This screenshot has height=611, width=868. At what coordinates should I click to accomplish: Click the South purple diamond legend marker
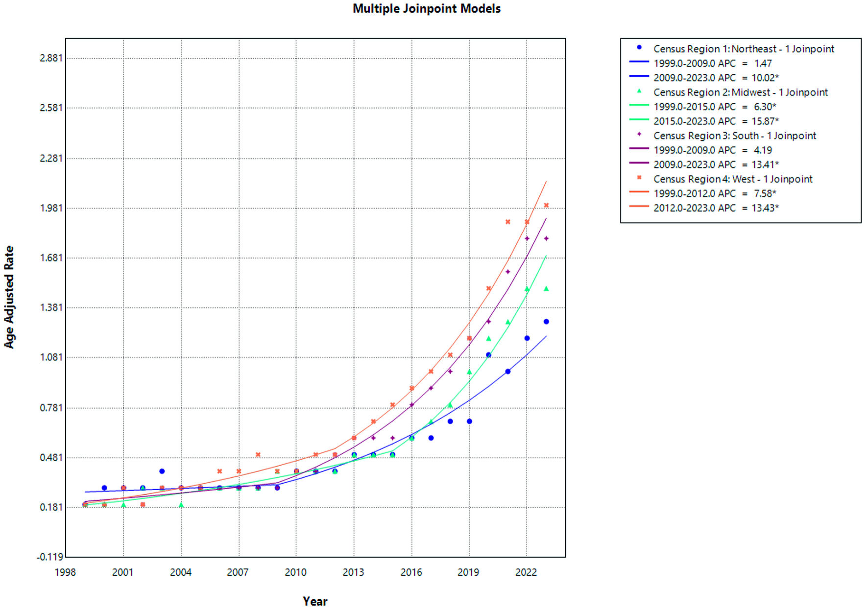(x=639, y=134)
